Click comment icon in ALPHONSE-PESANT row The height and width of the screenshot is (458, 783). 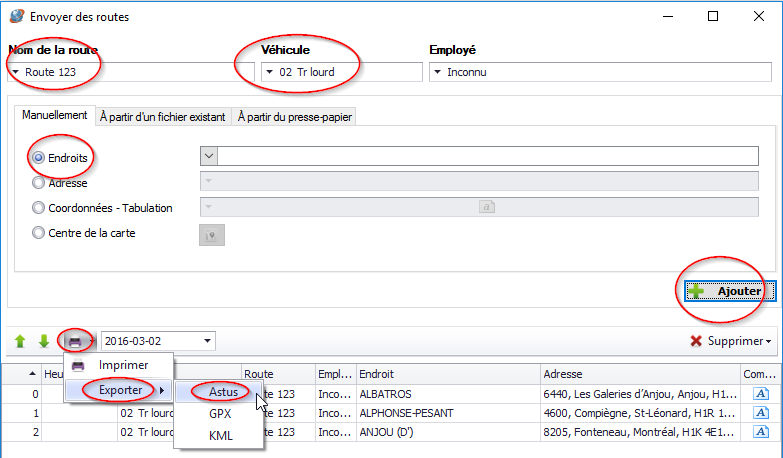pos(760,413)
